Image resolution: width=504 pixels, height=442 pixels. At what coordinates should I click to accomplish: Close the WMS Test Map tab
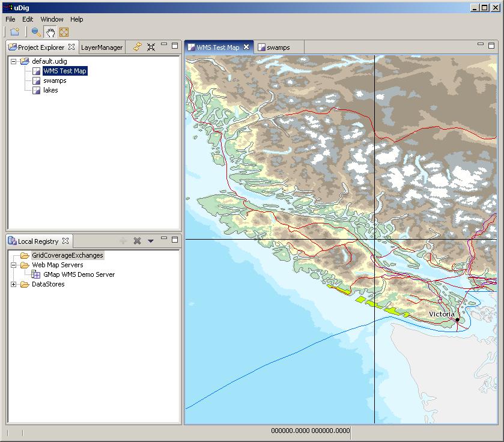246,47
